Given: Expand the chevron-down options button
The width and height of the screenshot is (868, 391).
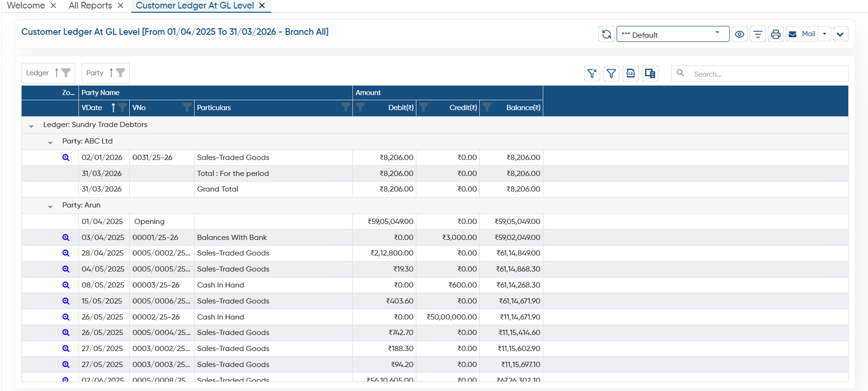Looking at the screenshot, I should pos(840,34).
